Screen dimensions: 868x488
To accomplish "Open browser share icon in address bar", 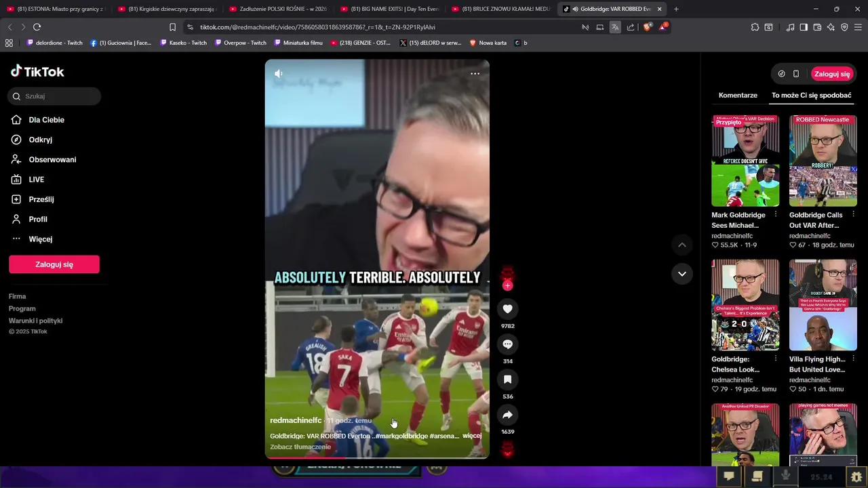I will [631, 27].
